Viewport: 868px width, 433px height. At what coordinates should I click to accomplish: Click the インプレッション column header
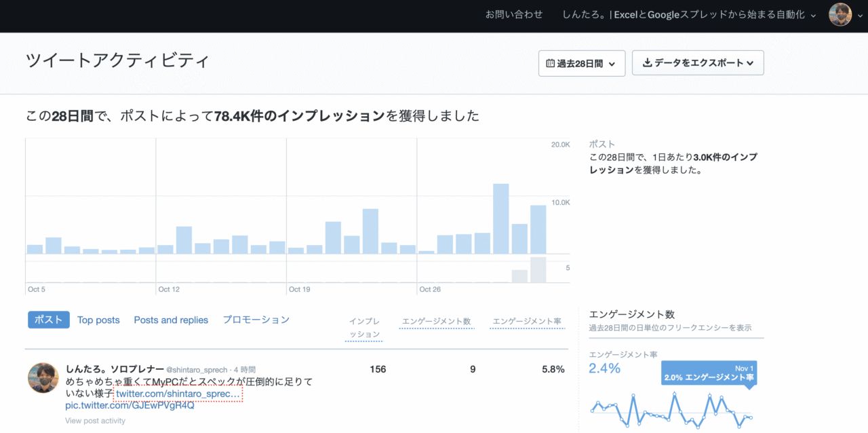click(x=364, y=327)
